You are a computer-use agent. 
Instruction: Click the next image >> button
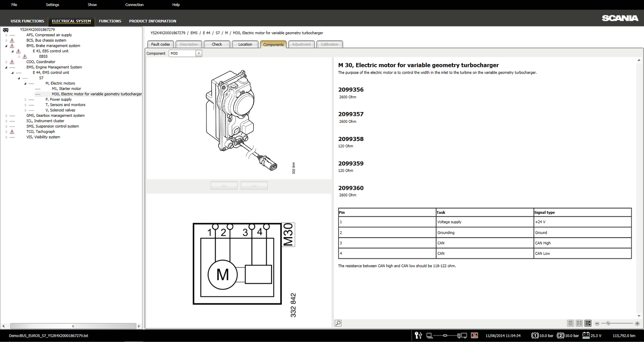pyautogui.click(x=254, y=185)
